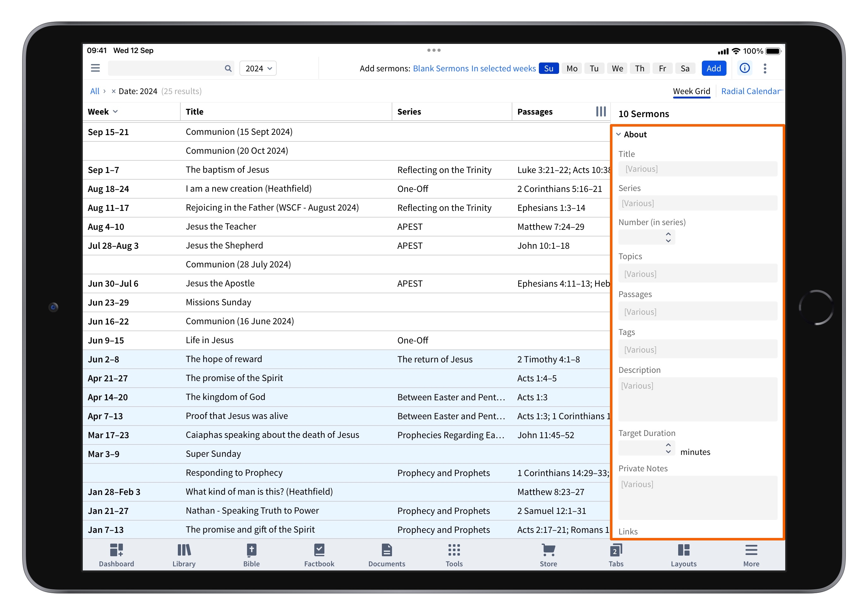The width and height of the screenshot is (868, 614).
Task: Remove the Date: 2024 filter
Action: 113,91
